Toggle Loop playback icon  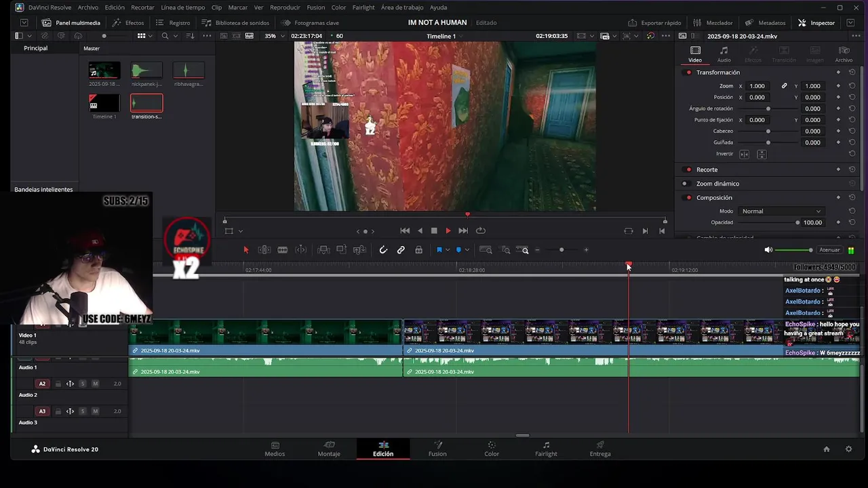481,231
